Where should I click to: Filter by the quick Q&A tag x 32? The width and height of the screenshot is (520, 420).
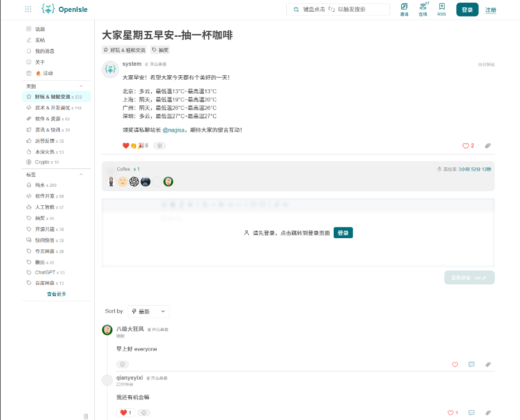(x=56, y=240)
